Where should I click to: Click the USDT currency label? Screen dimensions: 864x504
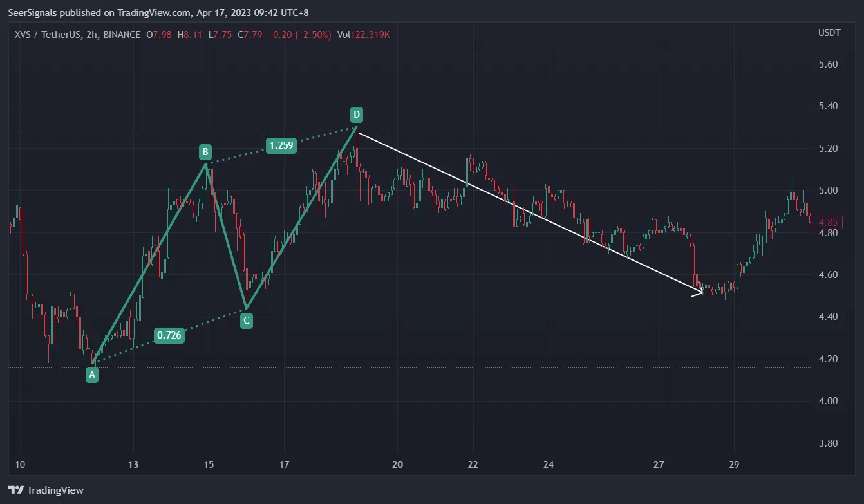pos(829,33)
